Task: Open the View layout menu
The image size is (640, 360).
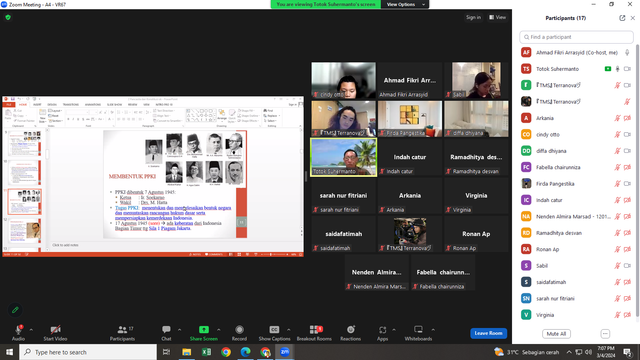Action: click(498, 17)
